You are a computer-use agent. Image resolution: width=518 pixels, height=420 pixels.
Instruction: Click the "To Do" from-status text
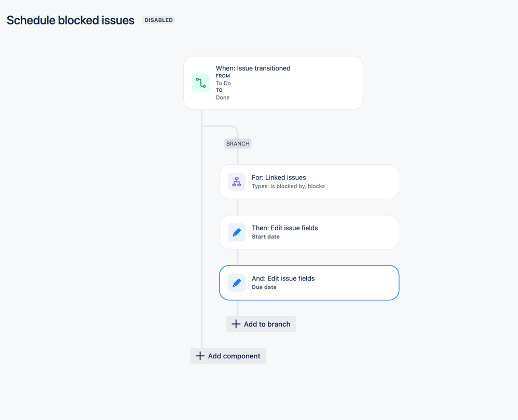tap(223, 83)
